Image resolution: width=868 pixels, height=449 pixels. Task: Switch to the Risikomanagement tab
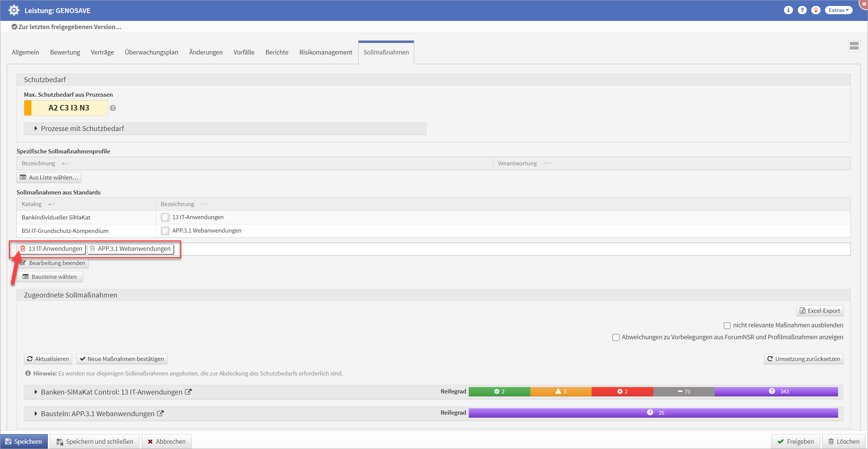click(x=325, y=52)
